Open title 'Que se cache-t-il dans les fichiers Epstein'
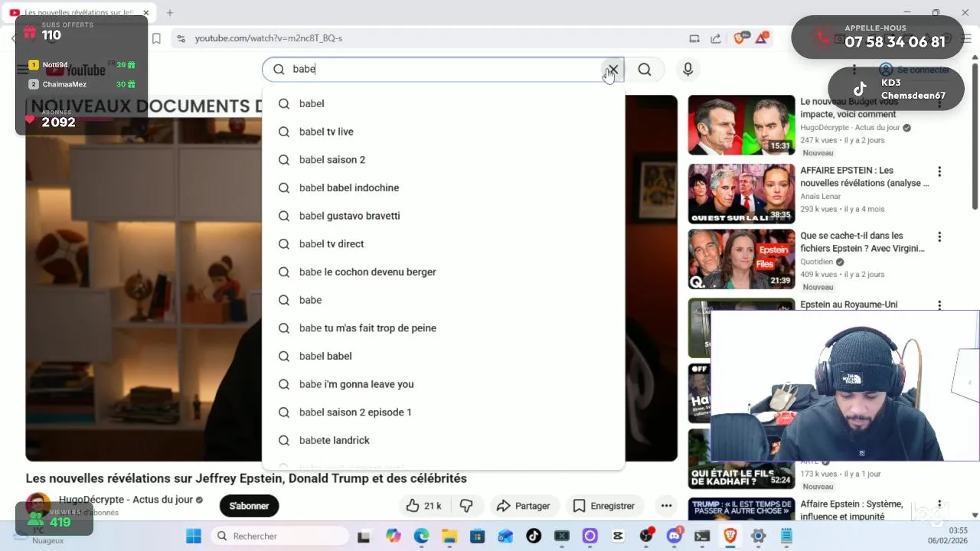Viewport: 980px width, 551px height. 862,242
